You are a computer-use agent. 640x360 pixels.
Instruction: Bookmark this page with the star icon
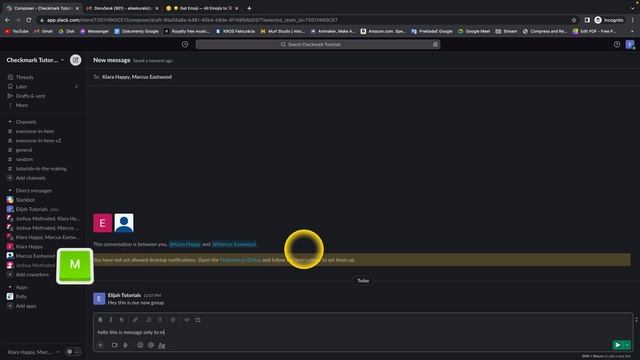pos(574,20)
